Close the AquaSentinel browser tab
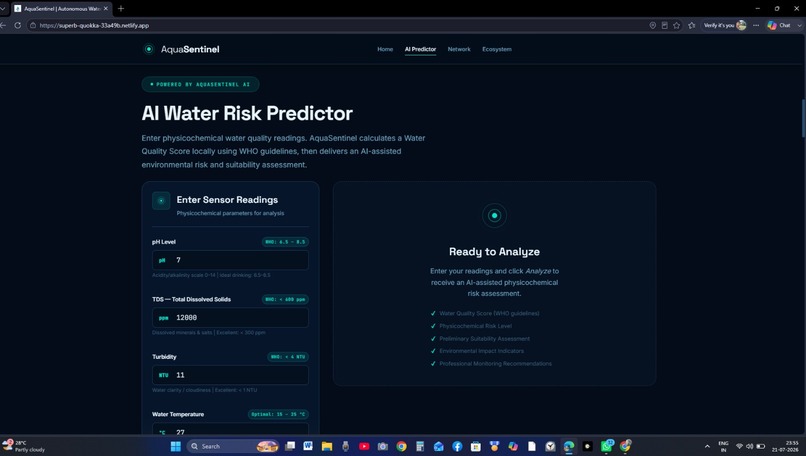Viewport: 806px width, 456px height. [x=106, y=9]
